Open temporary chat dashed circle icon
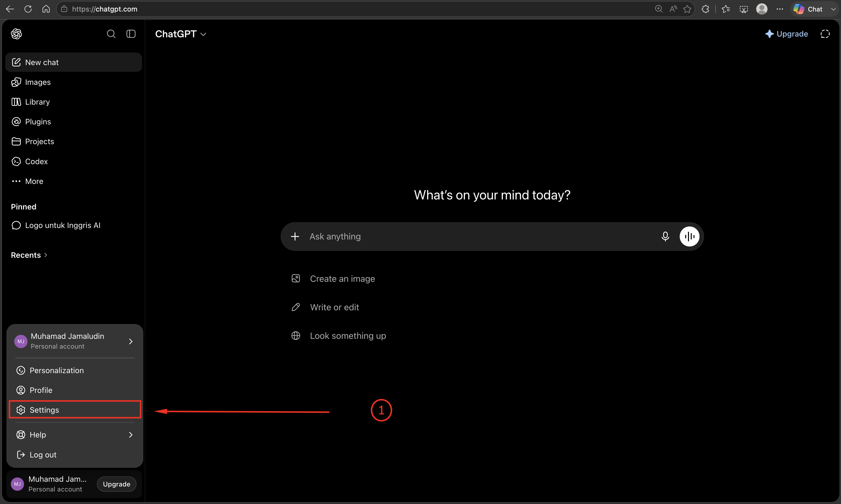The image size is (841, 504). tap(825, 34)
